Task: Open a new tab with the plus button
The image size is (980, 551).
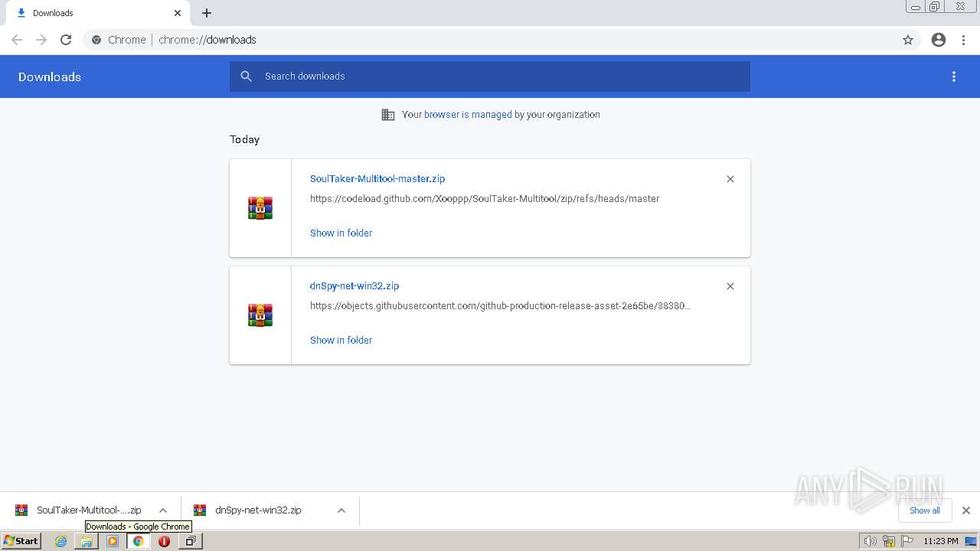Action: point(207,13)
